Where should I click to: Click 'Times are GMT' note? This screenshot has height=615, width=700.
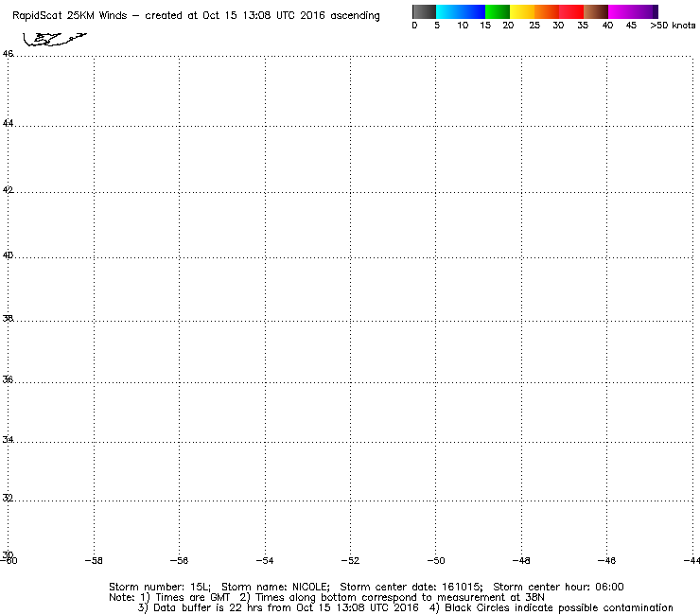(192, 598)
